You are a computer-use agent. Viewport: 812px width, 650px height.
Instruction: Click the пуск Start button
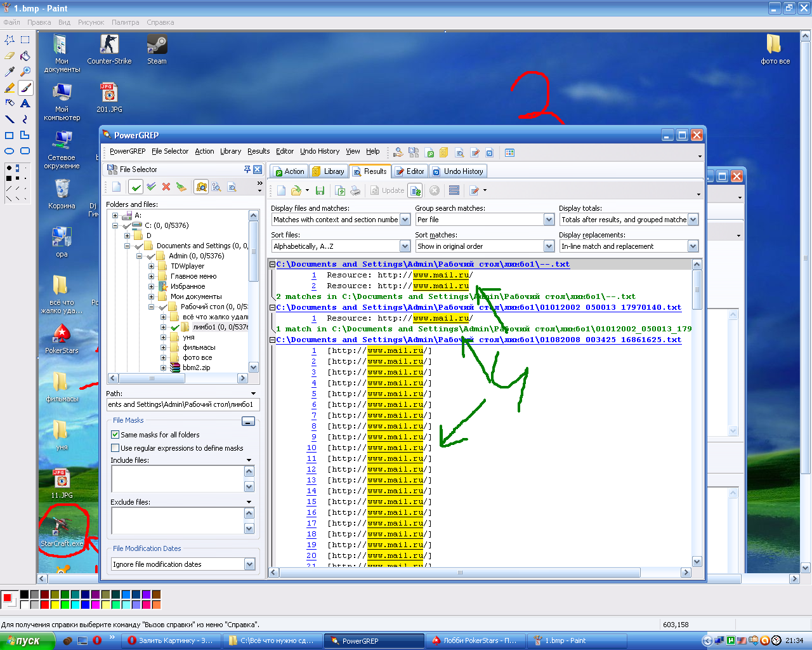pos(28,640)
